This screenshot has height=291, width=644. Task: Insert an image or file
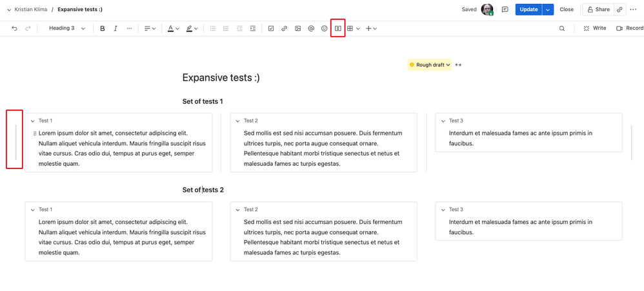(x=297, y=28)
